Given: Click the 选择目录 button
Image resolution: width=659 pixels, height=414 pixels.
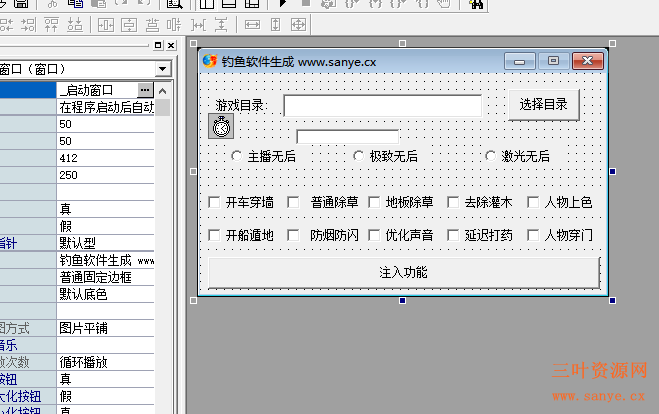Looking at the screenshot, I should click(543, 105).
